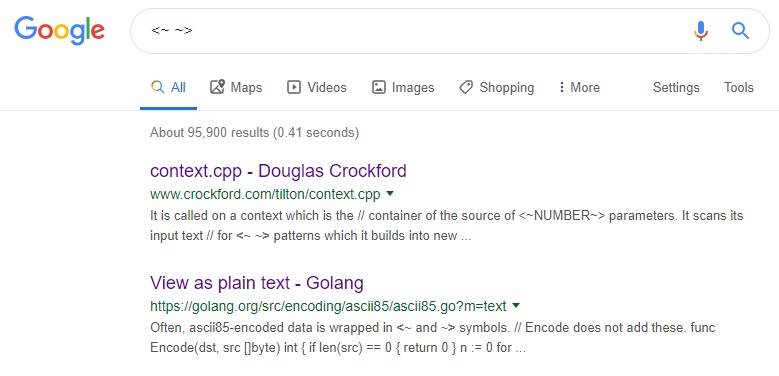Open the Tools menu

pos(739,87)
